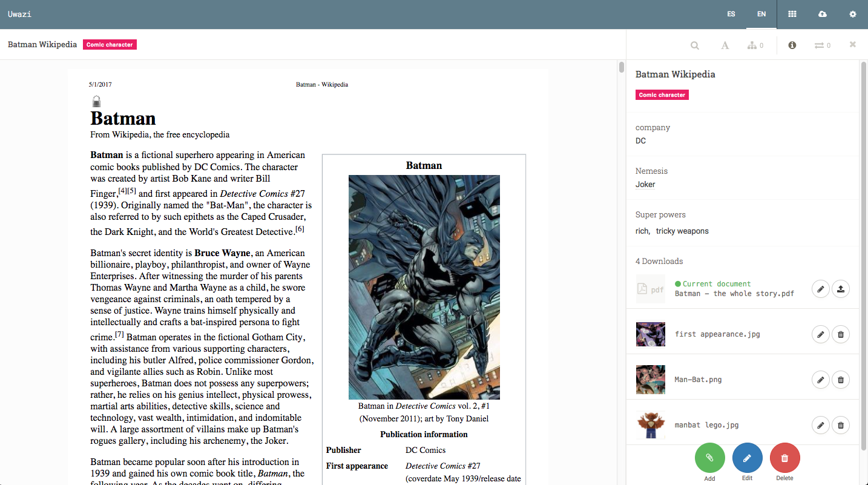Click '4 Downloads' section label
Screen dimensions: 868x485
click(659, 262)
